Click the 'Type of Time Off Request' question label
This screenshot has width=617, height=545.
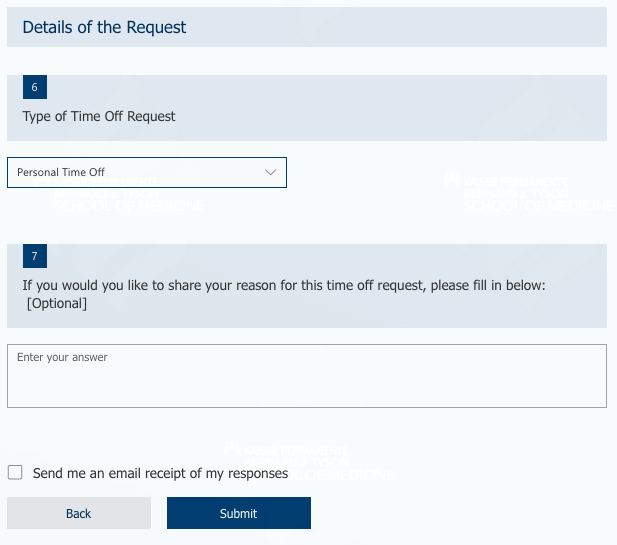(99, 116)
